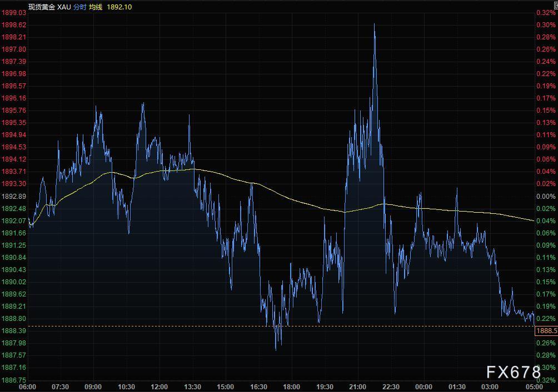Click the 19:30 time axis label

coord(325,387)
